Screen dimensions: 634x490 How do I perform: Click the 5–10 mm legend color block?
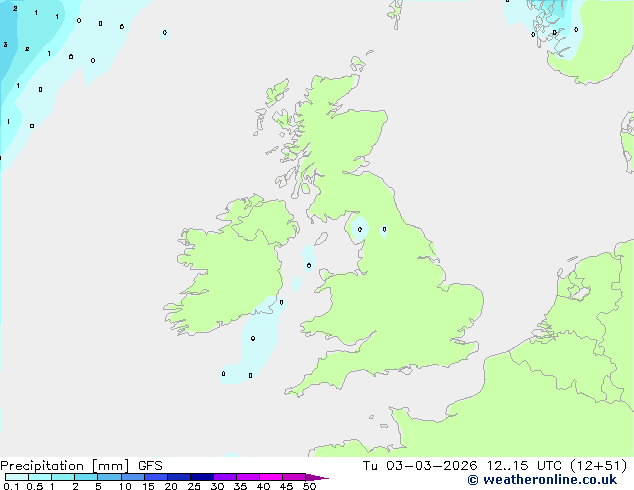tap(109, 477)
